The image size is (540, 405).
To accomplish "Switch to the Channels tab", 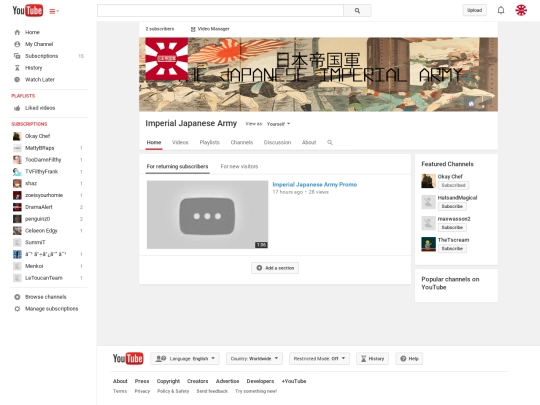I will [242, 143].
